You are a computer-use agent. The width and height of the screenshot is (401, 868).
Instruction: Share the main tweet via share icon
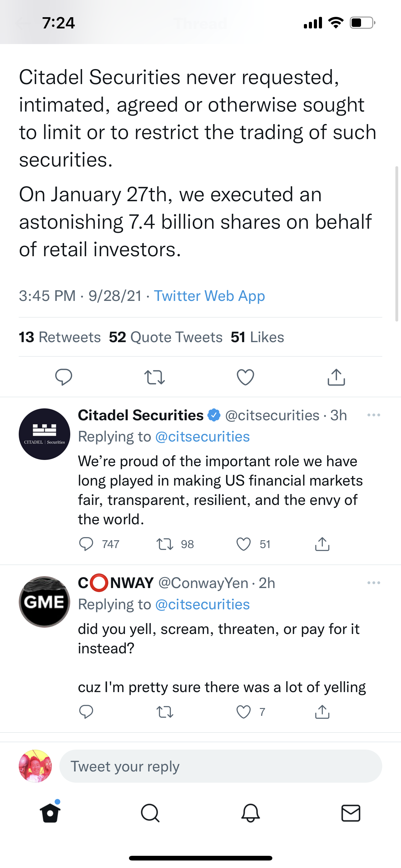point(336,377)
